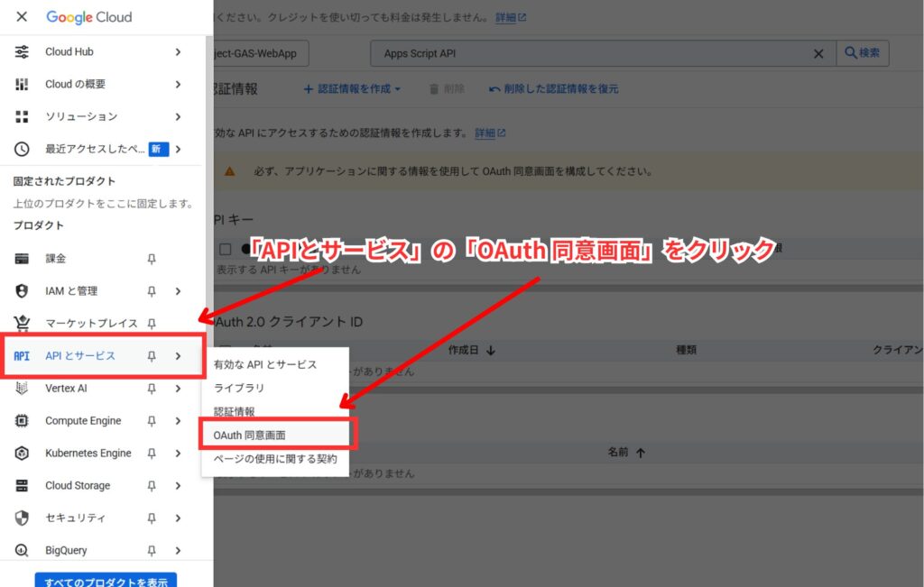Pin マーケットプレイス to fixed products
The height and width of the screenshot is (587, 924).
152,324
